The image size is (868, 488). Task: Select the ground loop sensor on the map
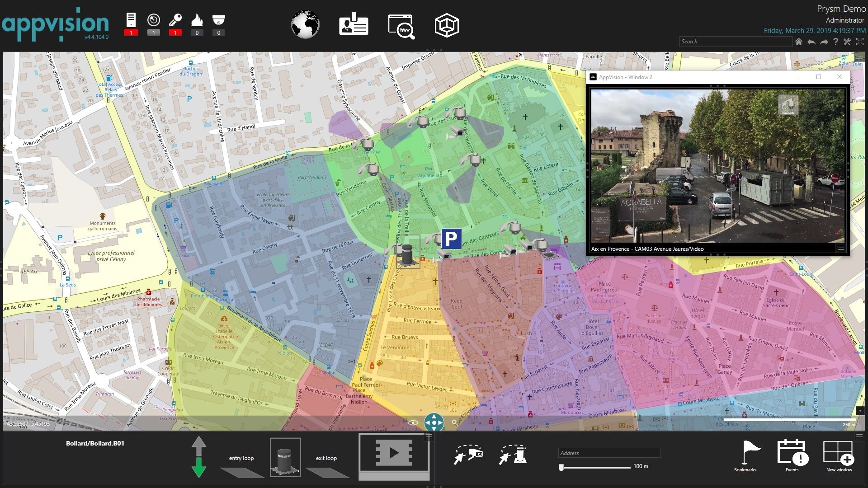tap(551, 256)
